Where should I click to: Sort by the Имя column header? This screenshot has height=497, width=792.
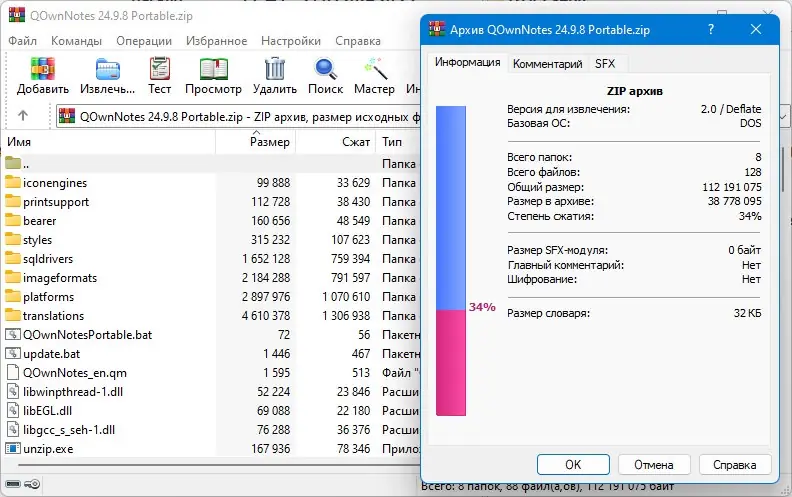point(109,142)
